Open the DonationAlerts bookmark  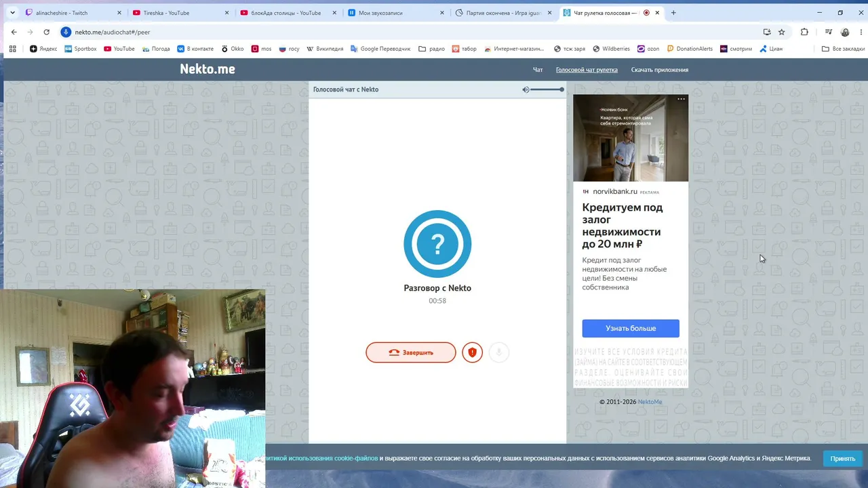coord(690,49)
